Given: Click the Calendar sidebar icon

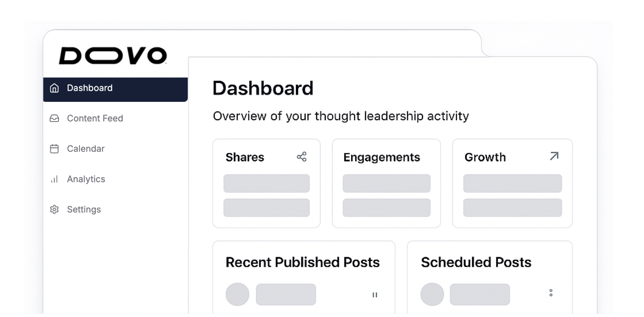Looking at the screenshot, I should pyautogui.click(x=54, y=148).
